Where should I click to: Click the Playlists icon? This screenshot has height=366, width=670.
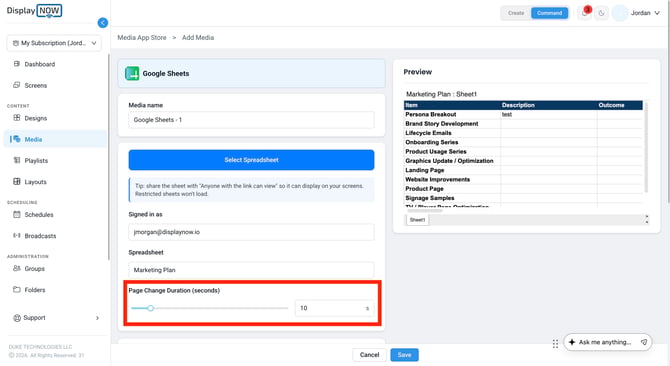click(17, 161)
